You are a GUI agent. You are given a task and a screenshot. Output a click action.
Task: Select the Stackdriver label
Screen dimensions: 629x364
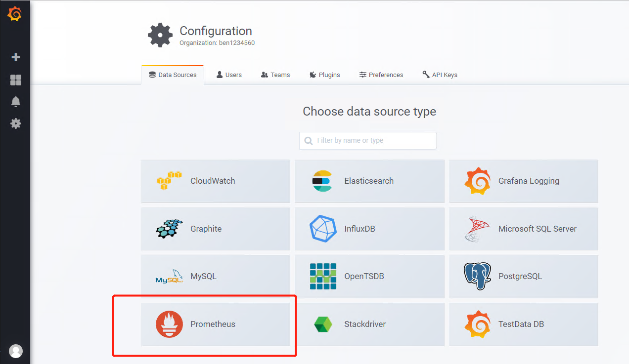[x=365, y=324]
